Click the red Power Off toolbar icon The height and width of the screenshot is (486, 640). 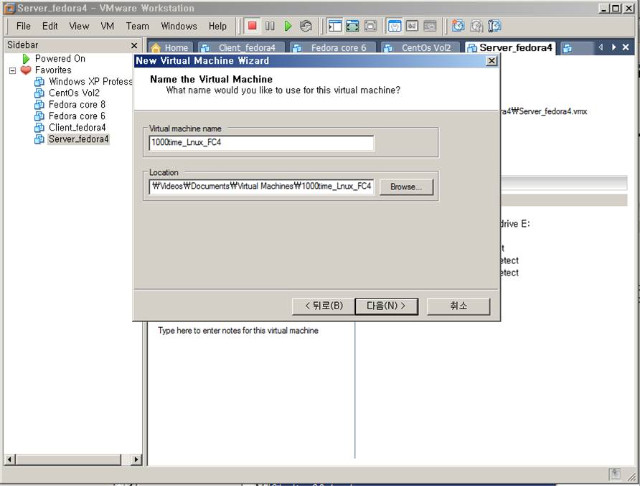(252, 26)
